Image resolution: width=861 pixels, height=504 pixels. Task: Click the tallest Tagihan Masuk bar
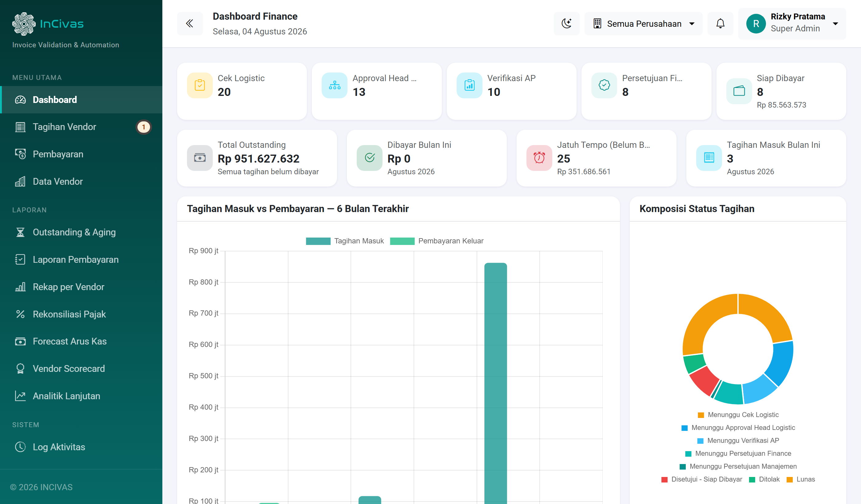(495, 383)
